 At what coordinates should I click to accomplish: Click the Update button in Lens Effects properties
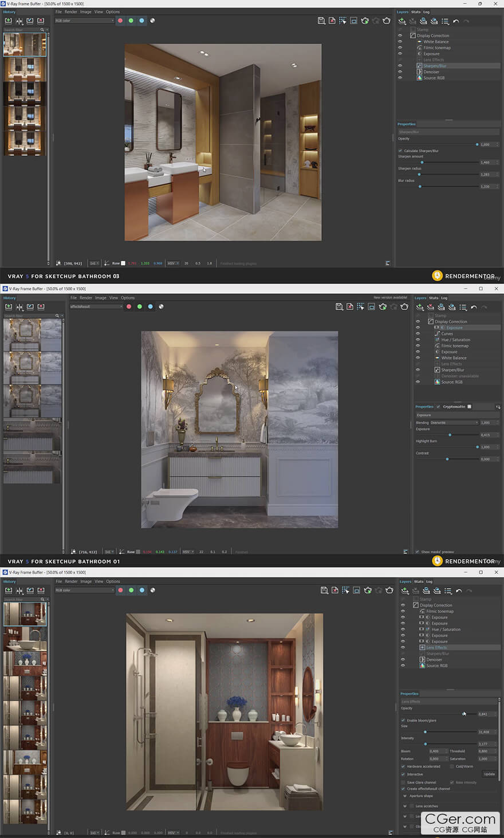click(489, 774)
